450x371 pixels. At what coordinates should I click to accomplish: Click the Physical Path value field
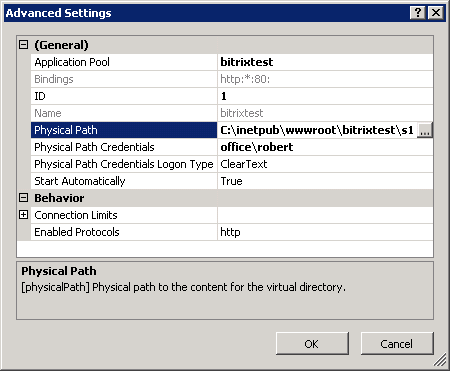(317, 130)
